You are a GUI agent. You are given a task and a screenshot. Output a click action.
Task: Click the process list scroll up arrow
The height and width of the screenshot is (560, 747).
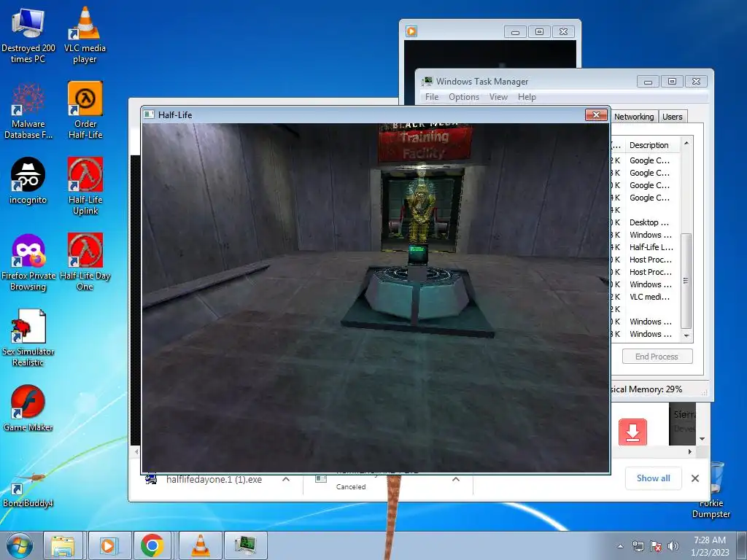[x=686, y=143]
